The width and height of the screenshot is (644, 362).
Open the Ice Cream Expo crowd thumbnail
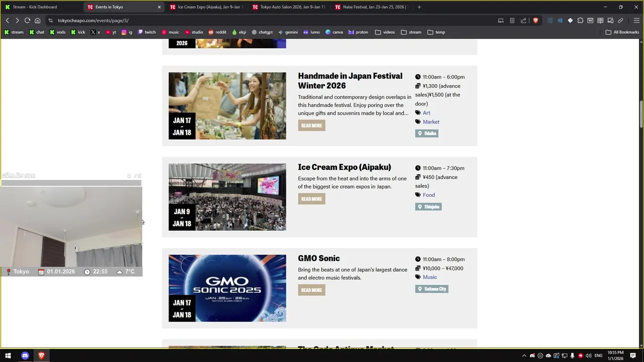pyautogui.click(x=227, y=197)
